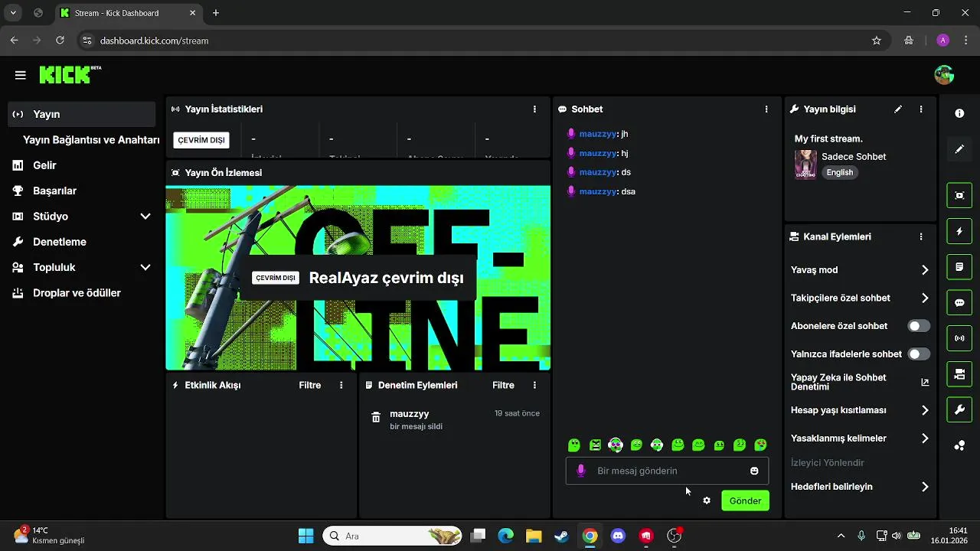This screenshot has height=551, width=980.
Task: Click the Gönder send button
Action: coord(745,500)
